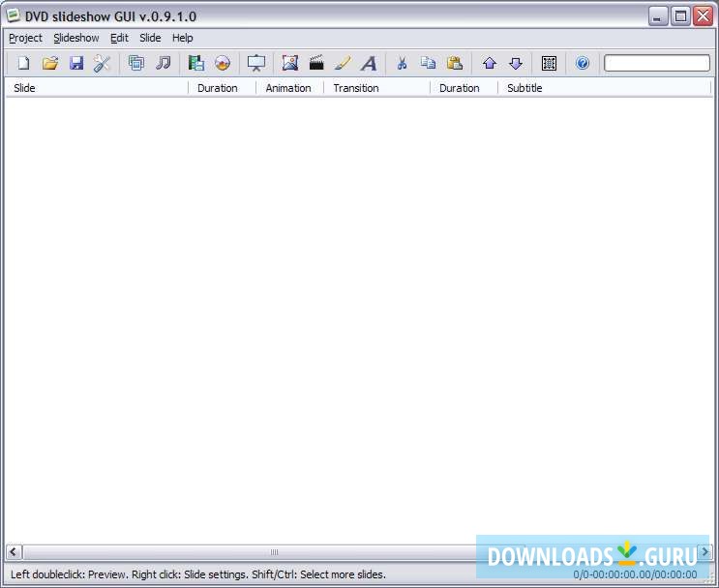
Task: Add a video clip with clapperboard icon
Action: 316,63
